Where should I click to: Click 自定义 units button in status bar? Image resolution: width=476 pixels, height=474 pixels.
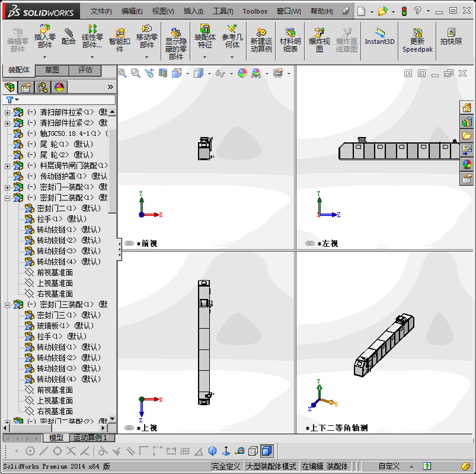click(x=389, y=466)
